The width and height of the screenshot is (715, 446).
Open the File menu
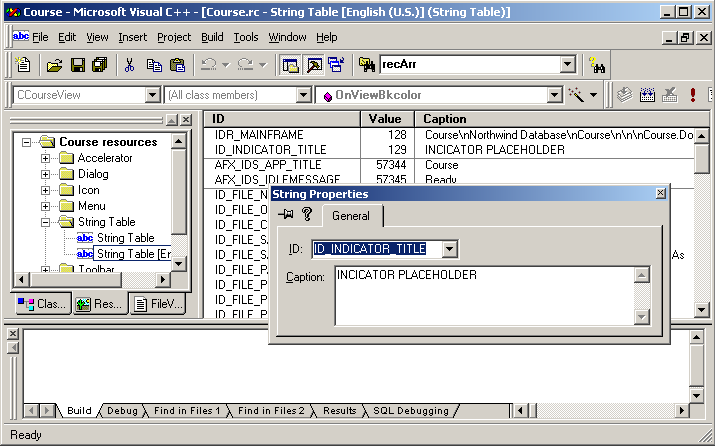[40, 37]
